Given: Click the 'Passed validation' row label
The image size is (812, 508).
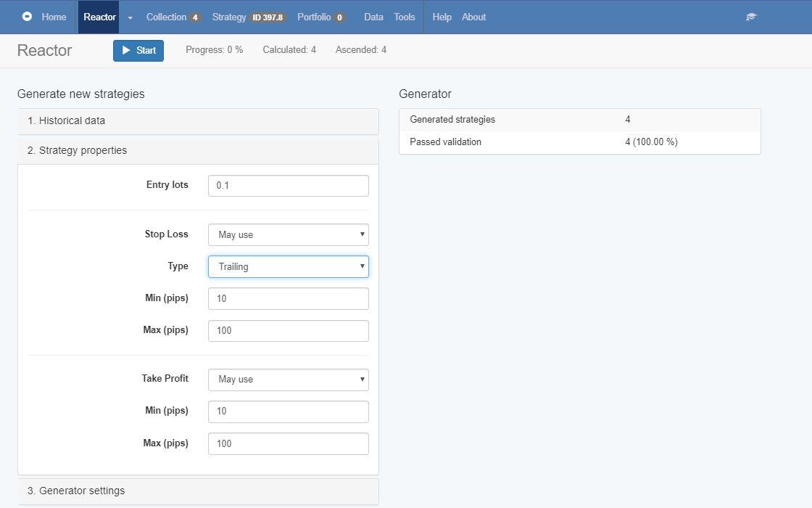Looking at the screenshot, I should coord(445,142).
